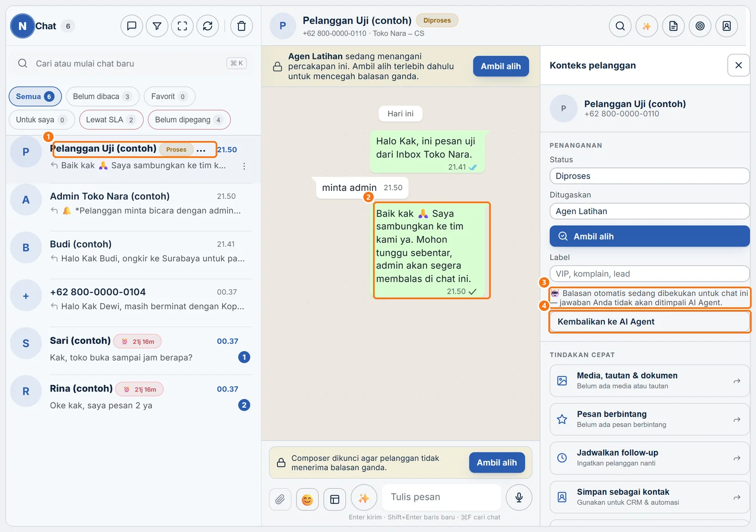Select the Lewat SLA filter
The height and width of the screenshot is (532, 756).
coord(111,120)
